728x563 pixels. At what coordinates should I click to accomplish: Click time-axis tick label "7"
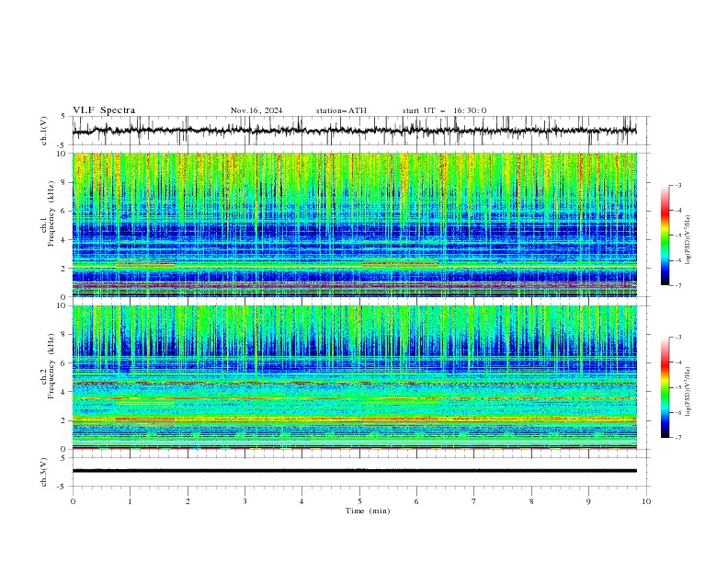(x=474, y=501)
